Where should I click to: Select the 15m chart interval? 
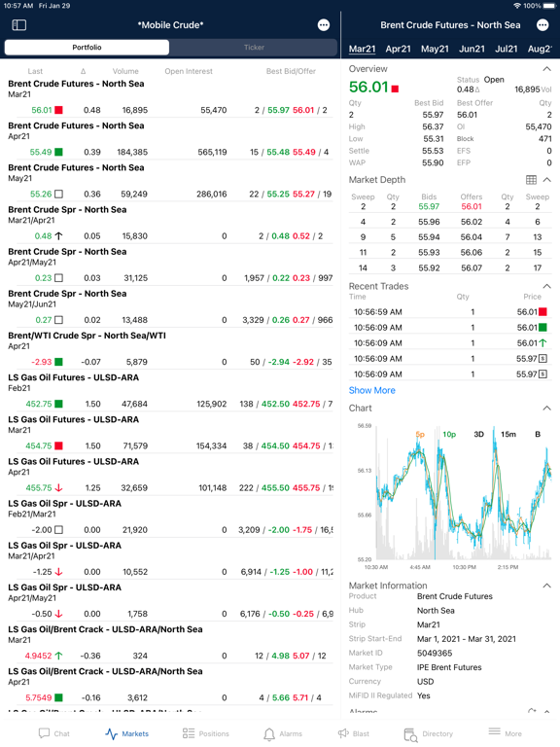(x=508, y=434)
